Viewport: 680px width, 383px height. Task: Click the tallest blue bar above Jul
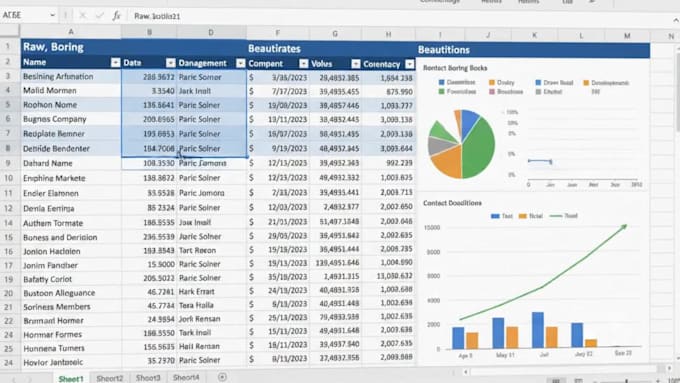pos(538,330)
